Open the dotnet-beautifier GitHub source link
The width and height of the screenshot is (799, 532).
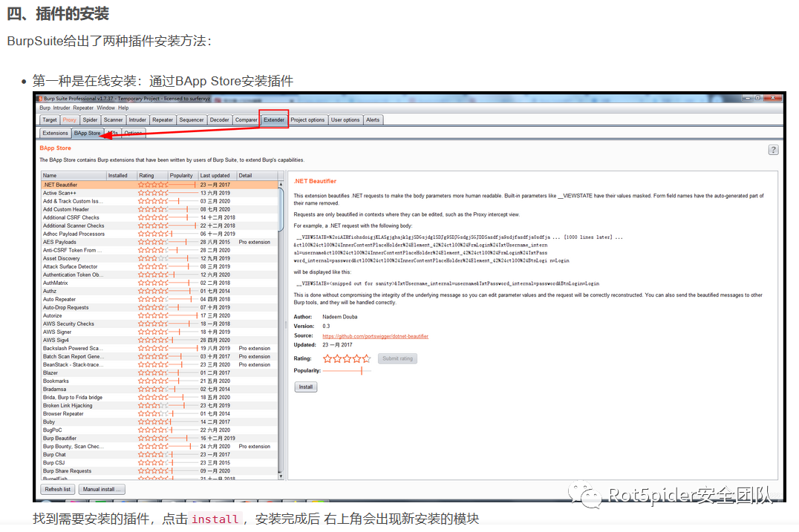click(x=375, y=336)
